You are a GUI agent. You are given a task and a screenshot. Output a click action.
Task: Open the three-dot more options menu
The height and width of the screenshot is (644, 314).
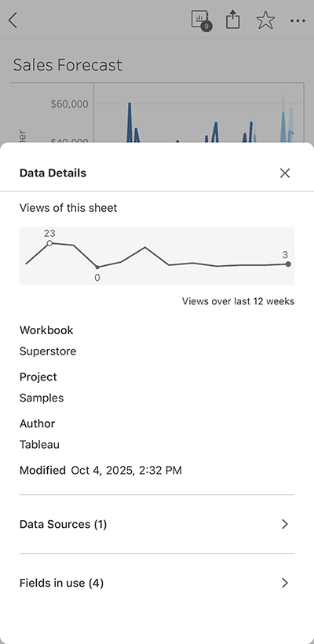pyautogui.click(x=298, y=21)
